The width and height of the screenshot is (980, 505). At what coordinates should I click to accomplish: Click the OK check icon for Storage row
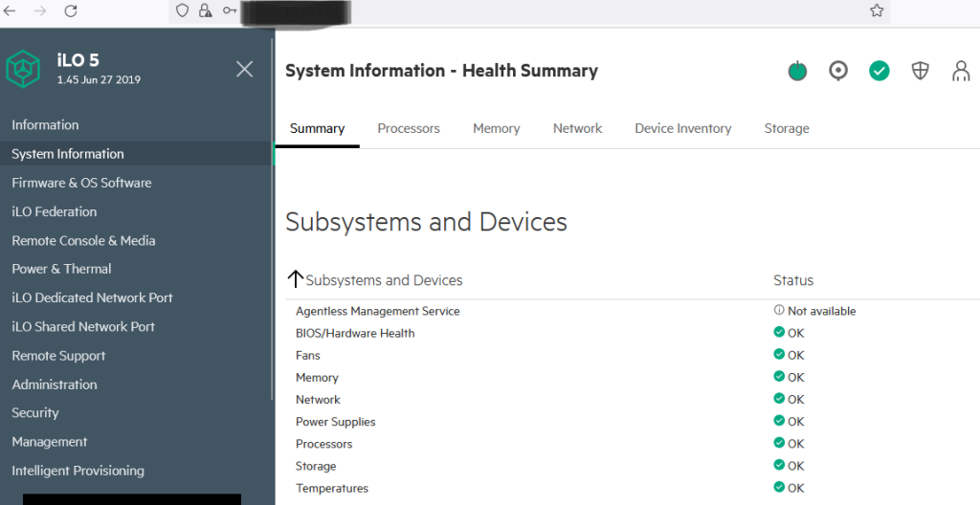tap(779, 465)
